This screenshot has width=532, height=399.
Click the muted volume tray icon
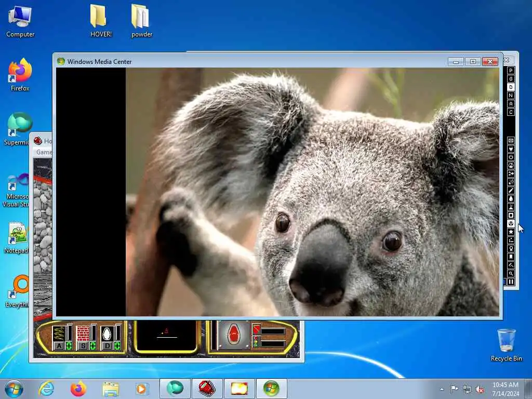pyautogui.click(x=480, y=389)
